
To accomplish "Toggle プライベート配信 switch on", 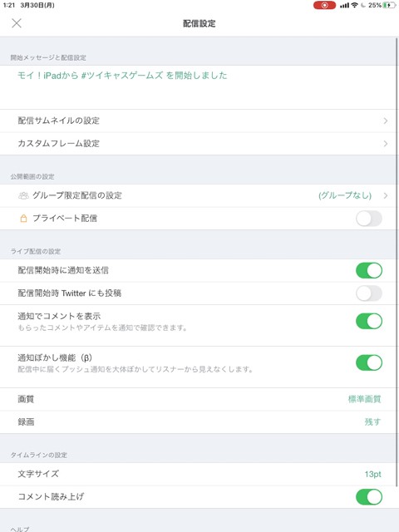I will click(369, 219).
